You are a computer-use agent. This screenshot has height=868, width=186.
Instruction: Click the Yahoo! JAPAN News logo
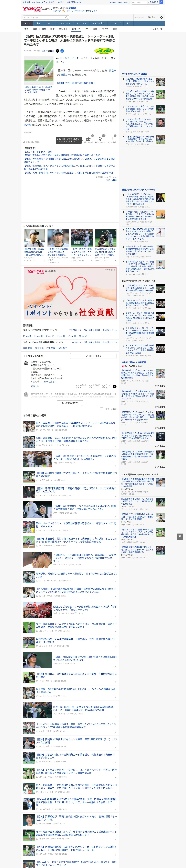click(37, 9)
